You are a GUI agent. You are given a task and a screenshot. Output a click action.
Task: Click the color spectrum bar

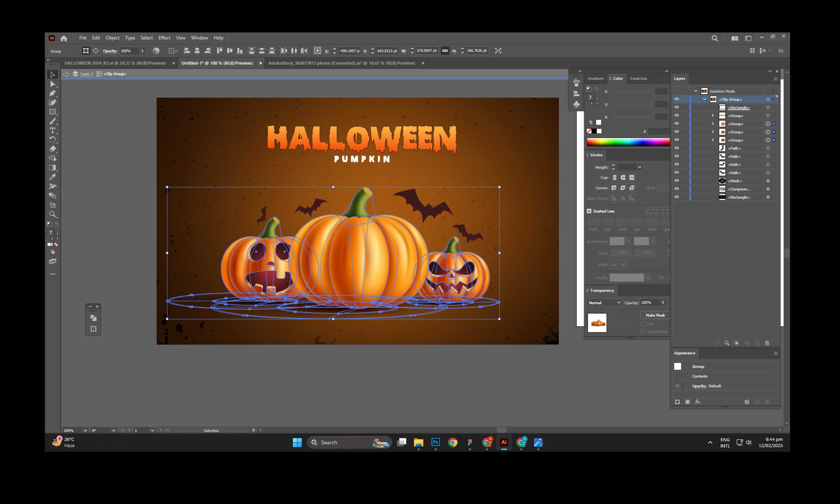click(x=628, y=142)
